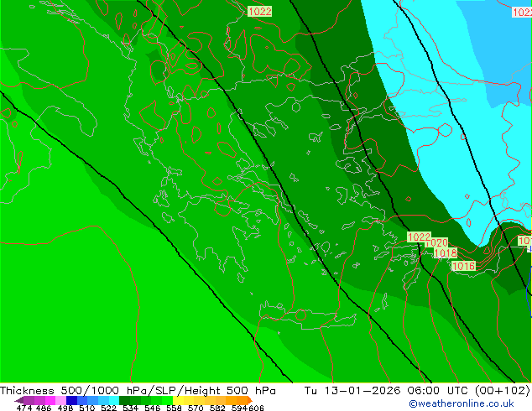Choose the first yellow legend swatch above 558
Image resolution: width=532 pixels, height=411 pixels.
tap(178, 400)
